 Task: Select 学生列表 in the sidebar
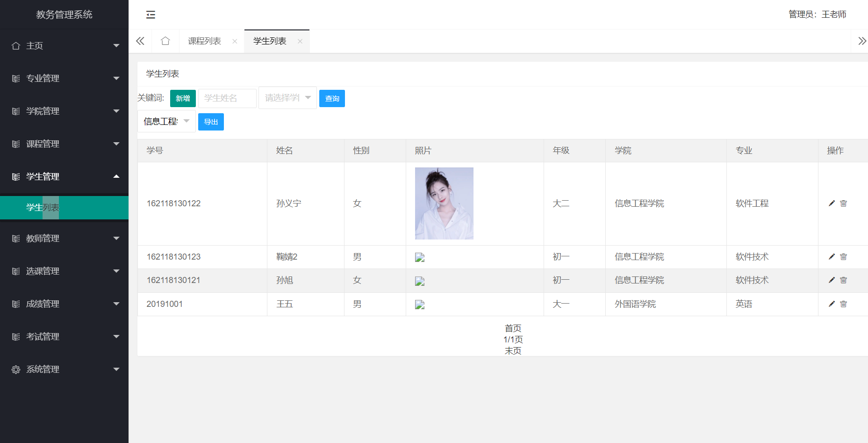(43, 208)
